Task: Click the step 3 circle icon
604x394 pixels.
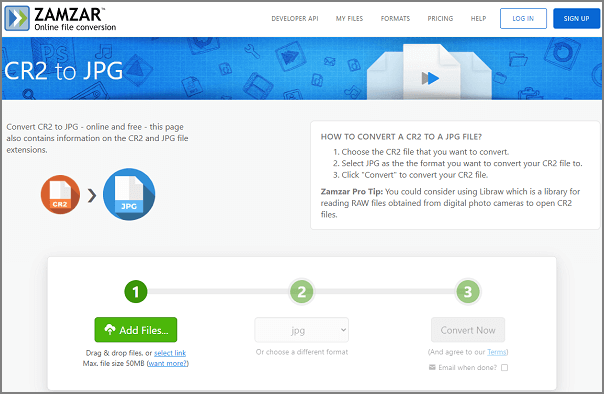Action: pyautogui.click(x=468, y=292)
